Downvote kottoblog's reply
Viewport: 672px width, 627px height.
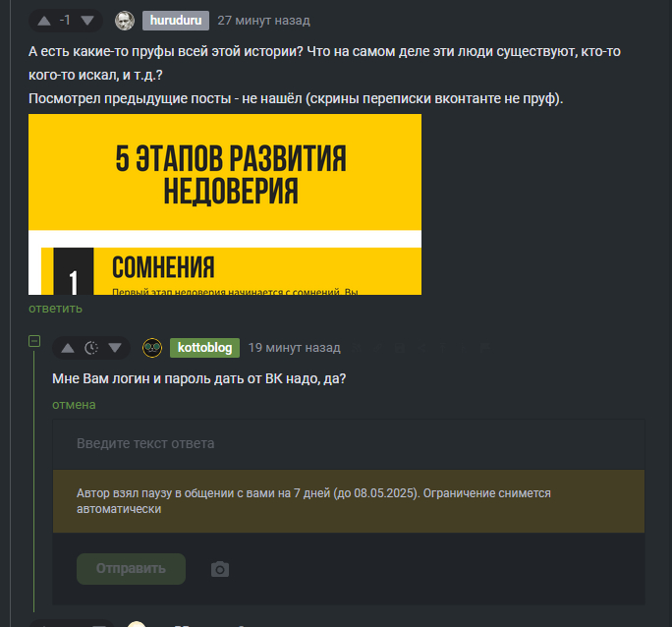tap(115, 348)
